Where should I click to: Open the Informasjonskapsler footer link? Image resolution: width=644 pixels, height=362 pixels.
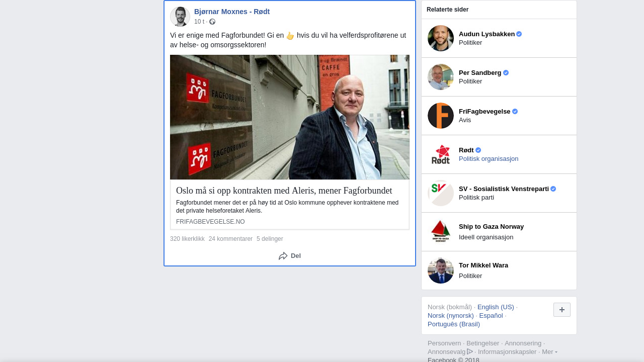click(x=507, y=352)
